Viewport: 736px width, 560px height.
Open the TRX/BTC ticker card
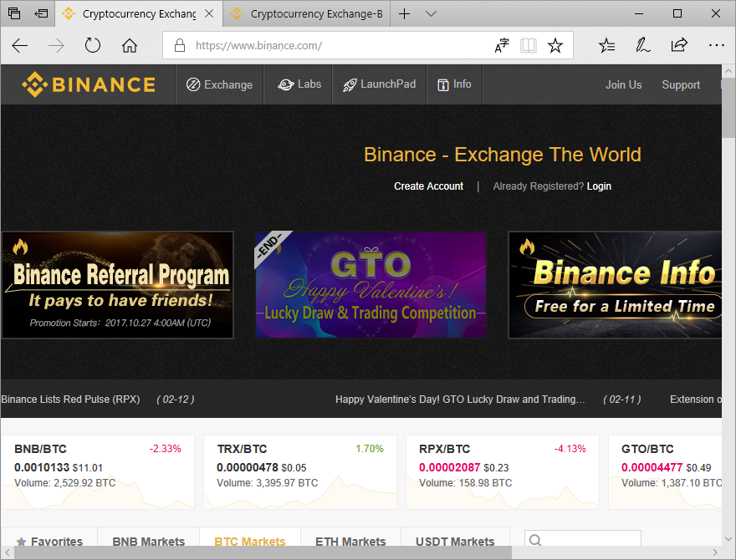pyautogui.click(x=300, y=472)
